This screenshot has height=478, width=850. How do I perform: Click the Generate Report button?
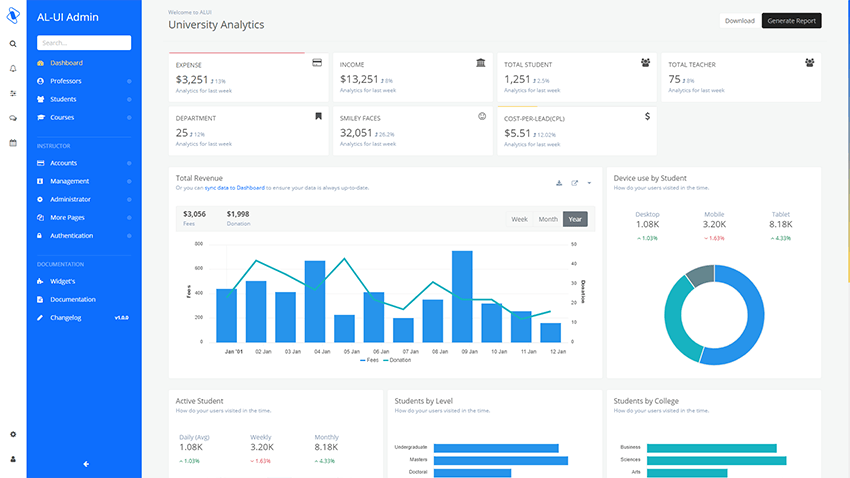click(x=791, y=20)
